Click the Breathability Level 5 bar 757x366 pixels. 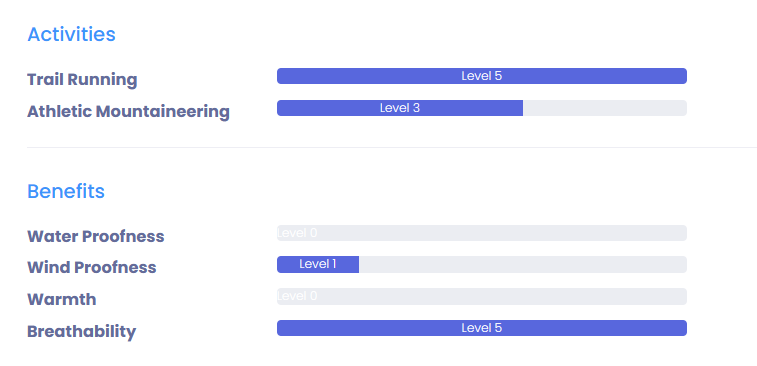[x=482, y=328]
